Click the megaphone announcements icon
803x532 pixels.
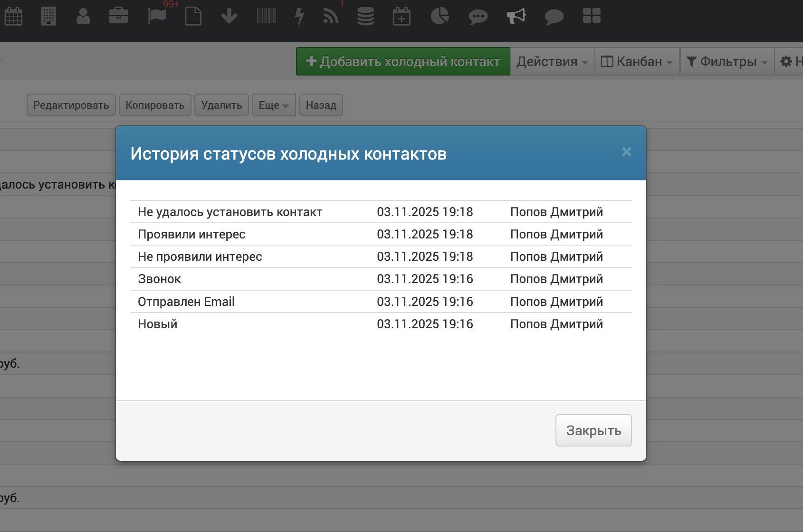pos(516,16)
